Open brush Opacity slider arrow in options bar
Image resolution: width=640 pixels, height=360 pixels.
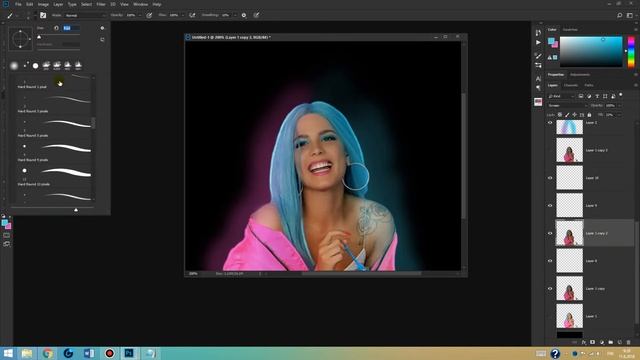(140, 15)
